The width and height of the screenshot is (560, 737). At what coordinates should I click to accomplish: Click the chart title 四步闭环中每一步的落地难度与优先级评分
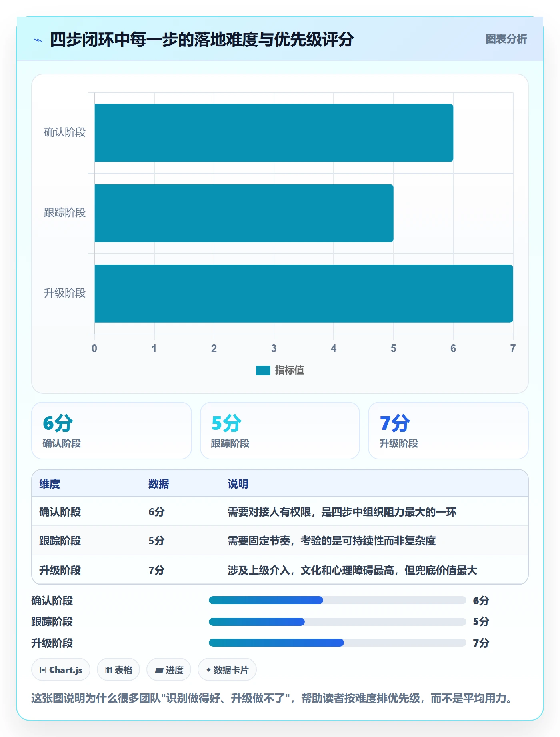(202, 40)
